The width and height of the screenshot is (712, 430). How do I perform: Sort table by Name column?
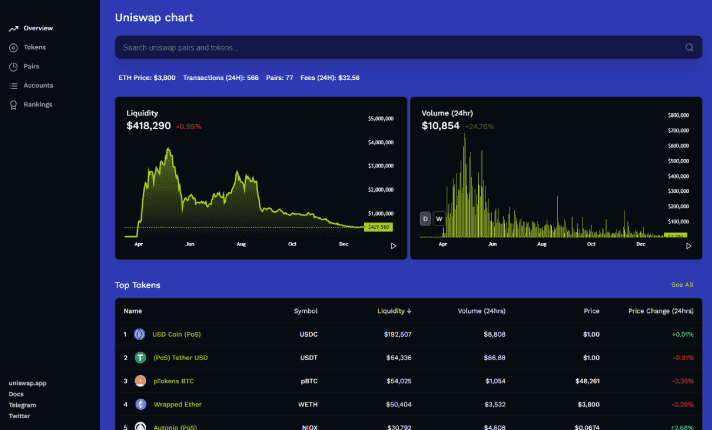133,311
